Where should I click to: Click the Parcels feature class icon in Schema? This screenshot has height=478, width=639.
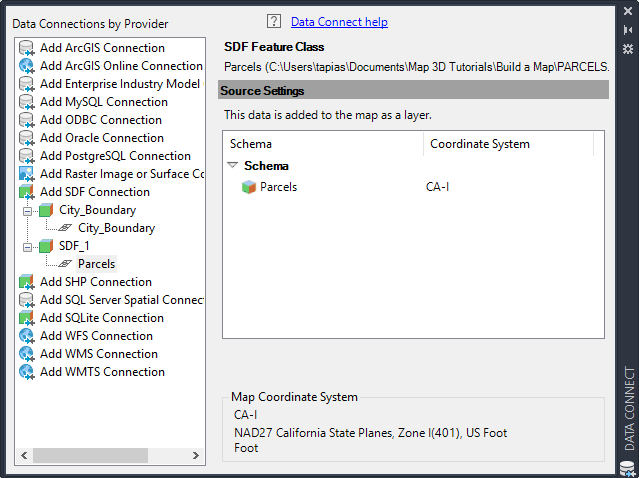[249, 187]
